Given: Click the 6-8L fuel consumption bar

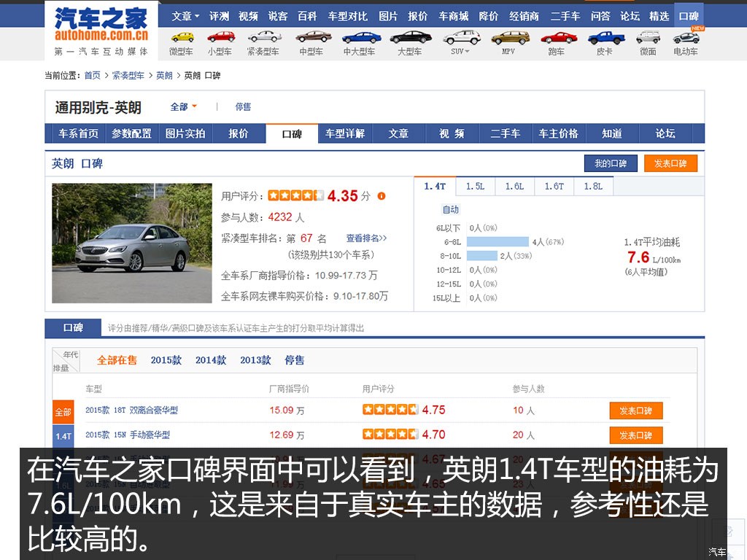Looking at the screenshot, I should 498,242.
